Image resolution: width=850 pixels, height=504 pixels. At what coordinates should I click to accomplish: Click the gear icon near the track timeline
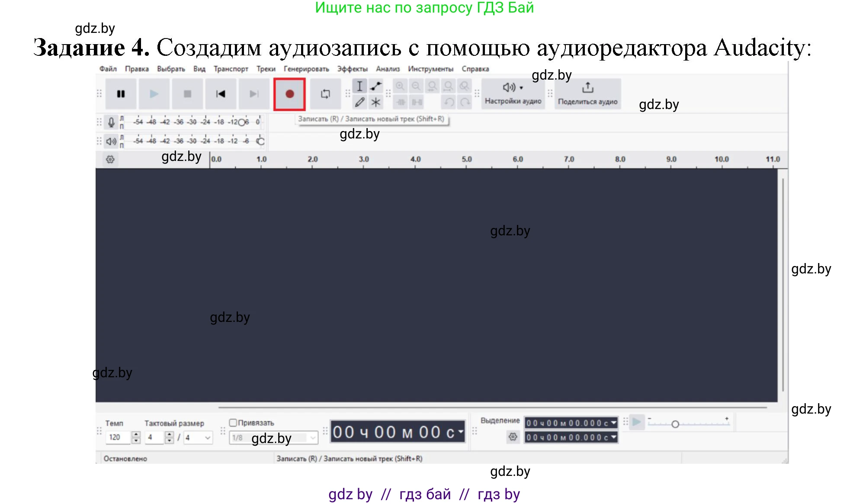pos(110,159)
